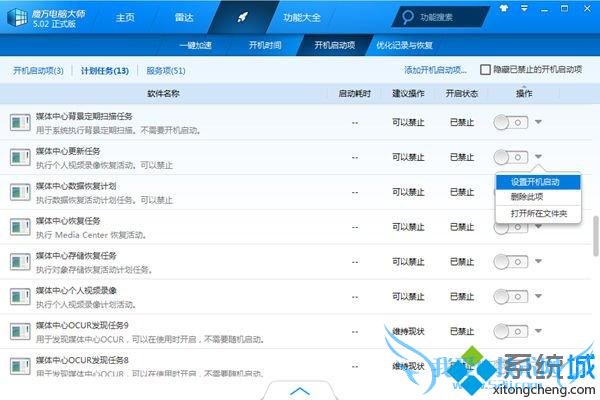Collapse options arrow for 媒体中心更新任务
600x400 pixels.
(538, 157)
